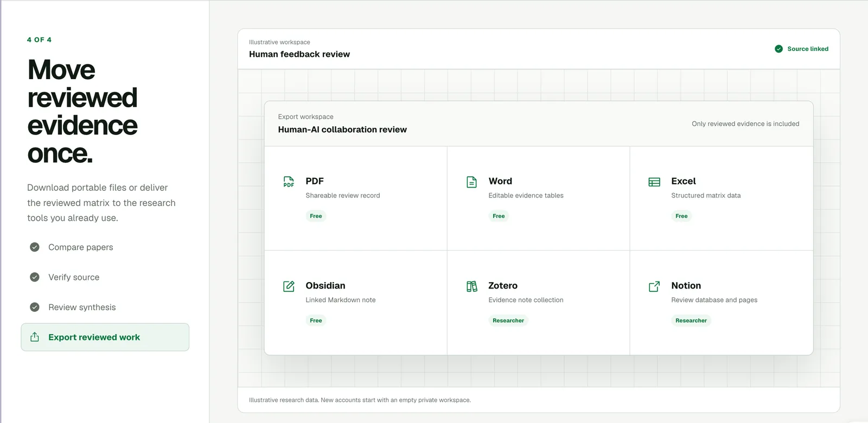
Task: Open the Verify source step
Action: [105, 277]
